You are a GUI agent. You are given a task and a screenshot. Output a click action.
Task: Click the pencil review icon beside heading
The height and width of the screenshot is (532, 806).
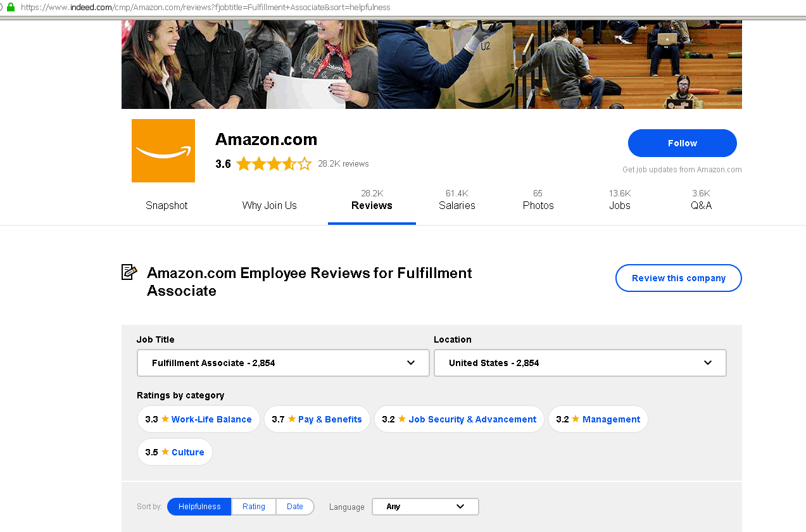[129, 272]
